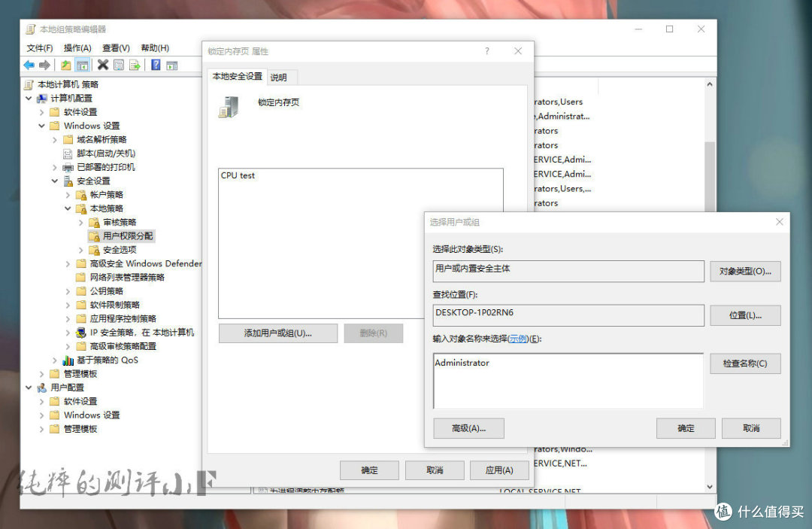The height and width of the screenshot is (529, 812).
Task: Toggle the show/hide console tree toolbar icon
Action: pos(83,65)
